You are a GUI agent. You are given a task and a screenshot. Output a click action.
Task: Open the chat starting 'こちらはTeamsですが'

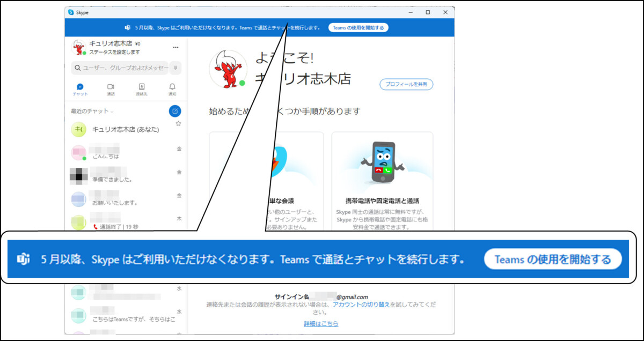coord(126,316)
